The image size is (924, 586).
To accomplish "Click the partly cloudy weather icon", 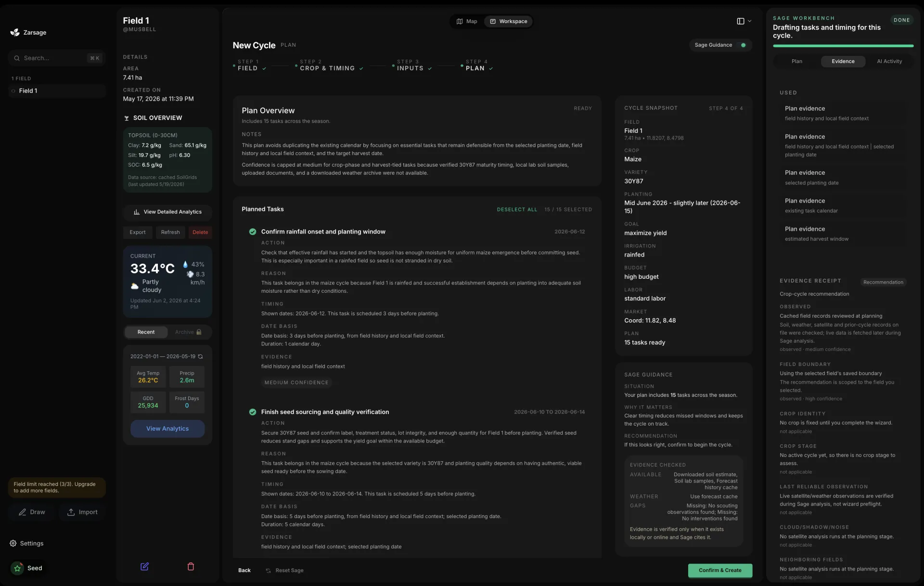I will point(135,286).
